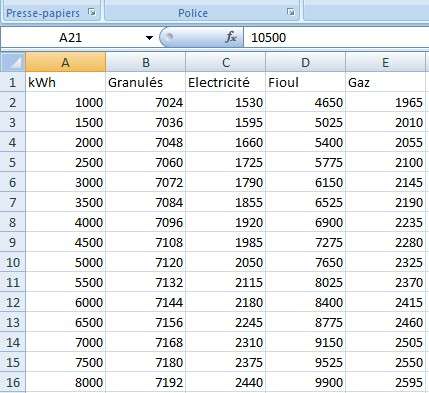Click the Name Box showing A21

pyautogui.click(x=71, y=37)
